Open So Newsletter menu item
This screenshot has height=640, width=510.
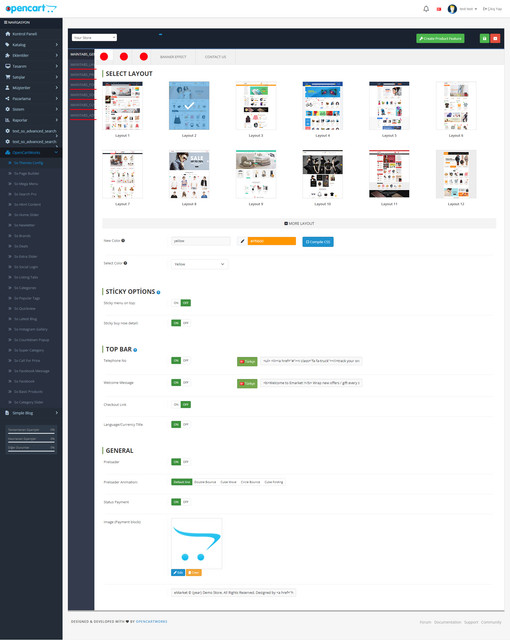click(x=24, y=225)
